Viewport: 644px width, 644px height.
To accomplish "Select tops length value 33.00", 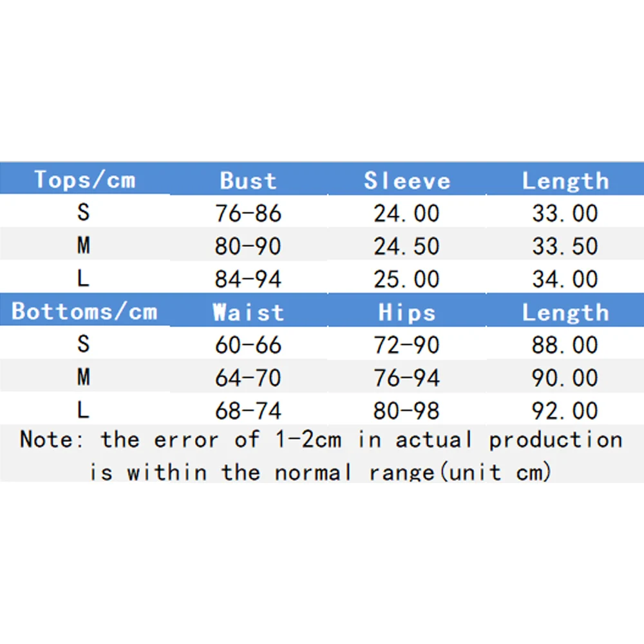I will click(565, 213).
